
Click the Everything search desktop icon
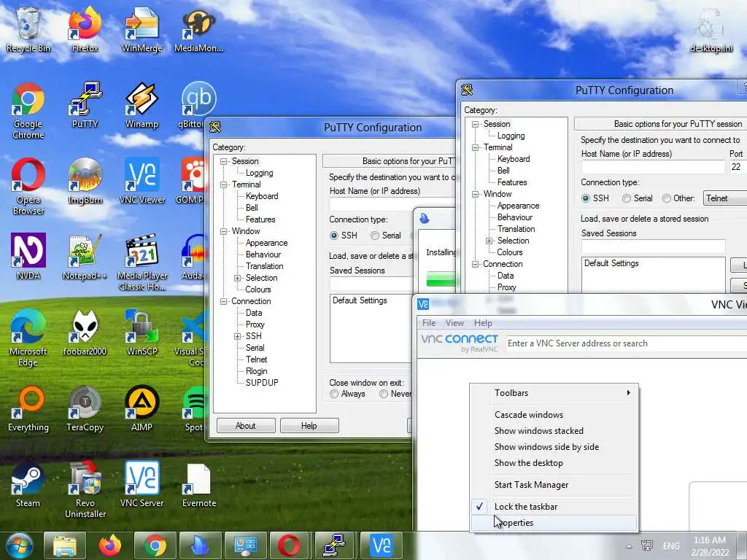tap(28, 408)
